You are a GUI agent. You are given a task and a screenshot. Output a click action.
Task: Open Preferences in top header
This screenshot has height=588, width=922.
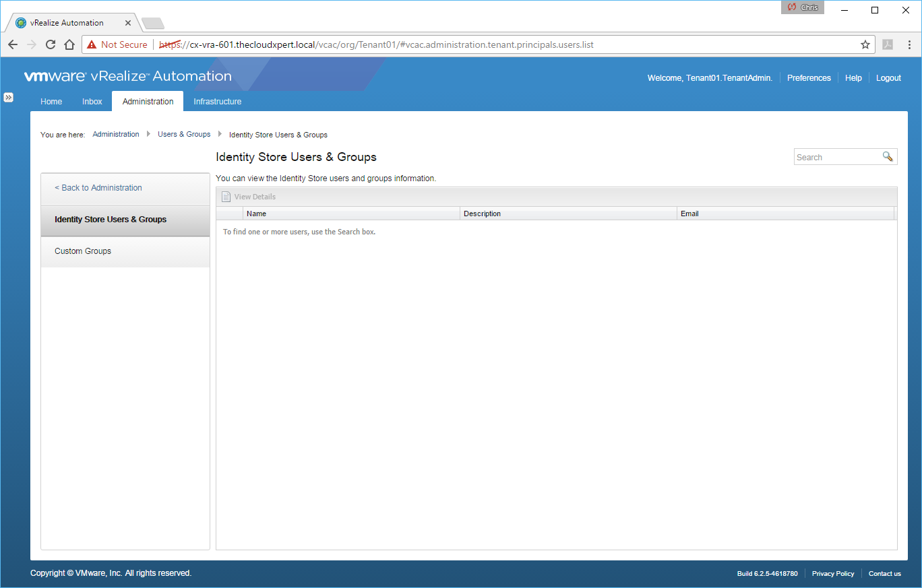coord(809,78)
